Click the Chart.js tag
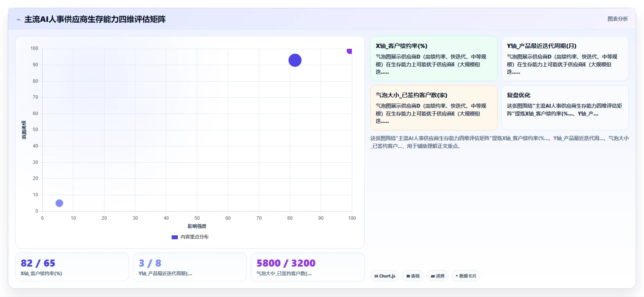This screenshot has height=297, width=644. tap(385, 276)
